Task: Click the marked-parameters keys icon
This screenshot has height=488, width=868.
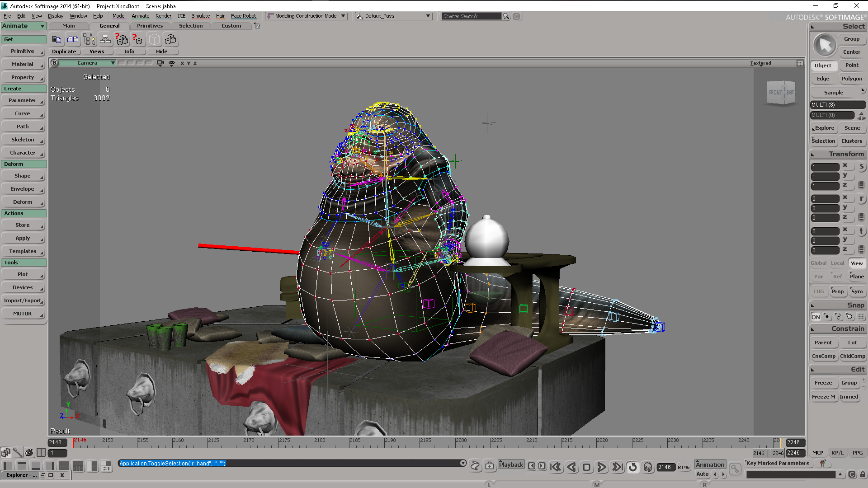Action: point(822,463)
